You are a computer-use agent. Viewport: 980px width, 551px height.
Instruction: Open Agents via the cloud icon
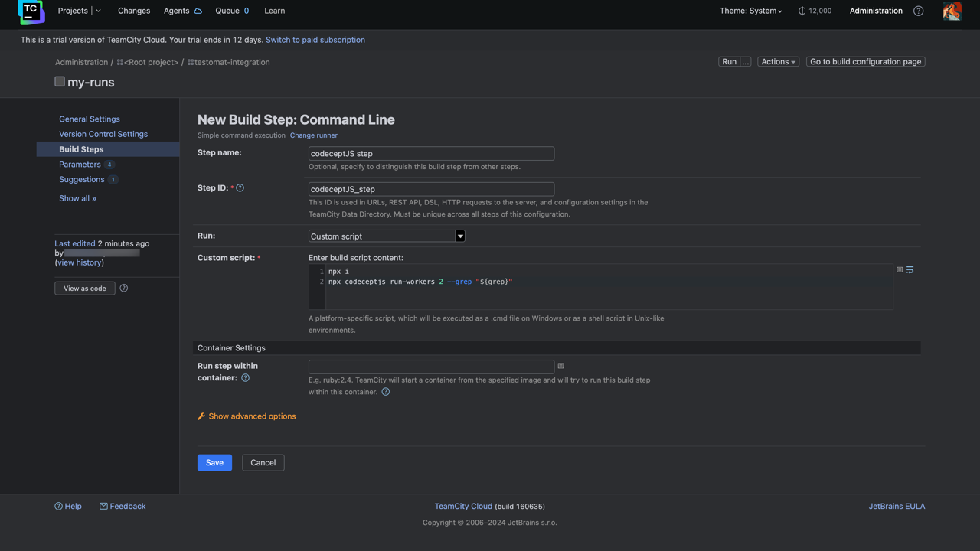tap(200, 11)
